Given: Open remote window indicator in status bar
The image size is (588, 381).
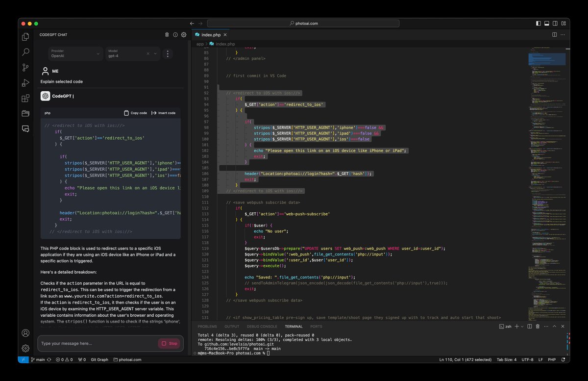Looking at the screenshot, I should click(x=24, y=359).
